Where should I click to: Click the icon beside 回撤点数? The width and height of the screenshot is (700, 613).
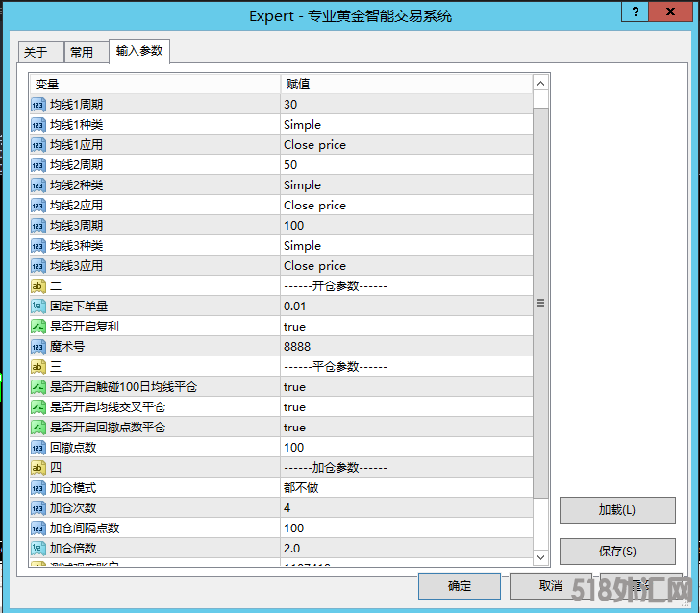click(x=38, y=448)
